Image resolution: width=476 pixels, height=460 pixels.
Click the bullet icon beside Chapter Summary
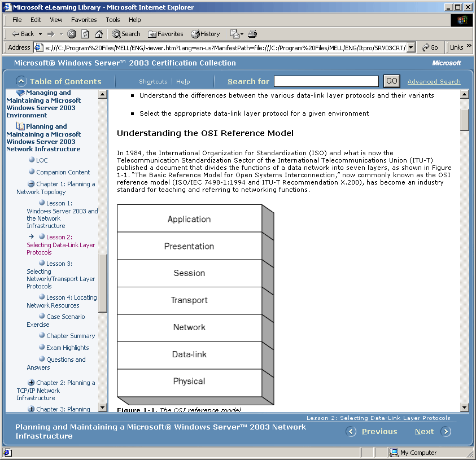[42, 335]
